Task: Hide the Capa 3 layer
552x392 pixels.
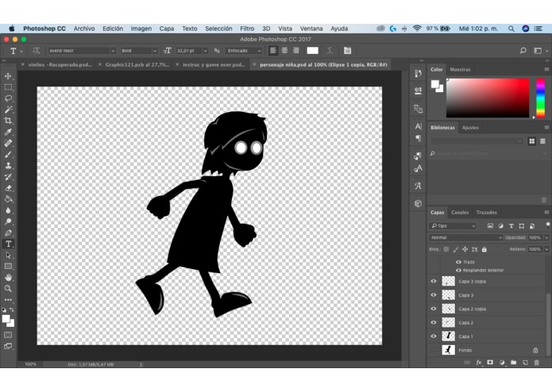Action: (x=434, y=295)
